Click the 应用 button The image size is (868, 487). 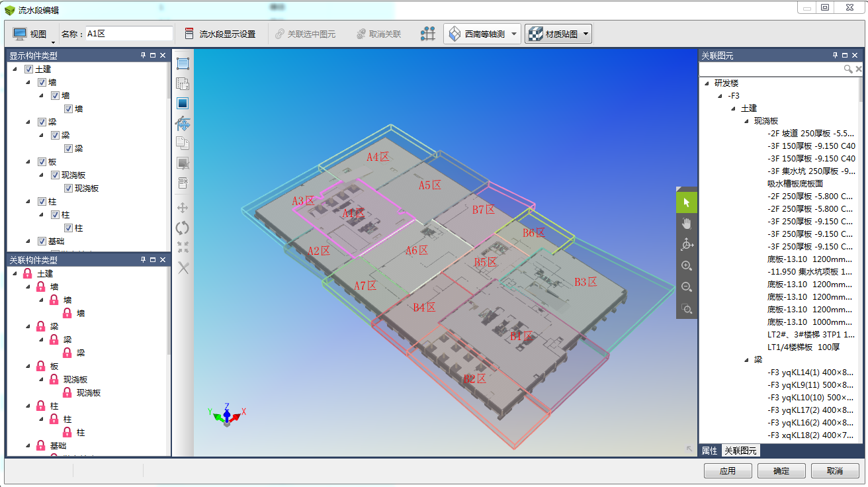click(728, 471)
